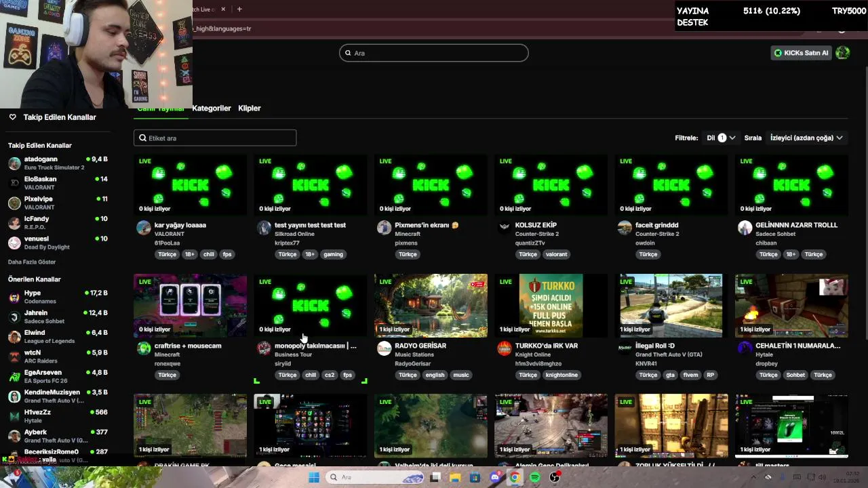This screenshot has width=868, height=488.
Task: Click the KICKs Satın Al button
Action: (x=802, y=53)
